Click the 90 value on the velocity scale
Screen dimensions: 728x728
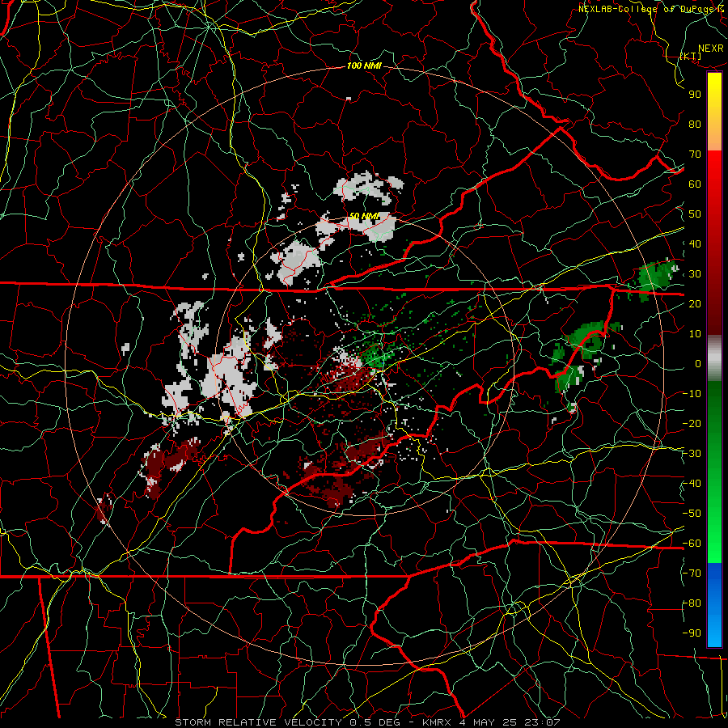point(695,95)
